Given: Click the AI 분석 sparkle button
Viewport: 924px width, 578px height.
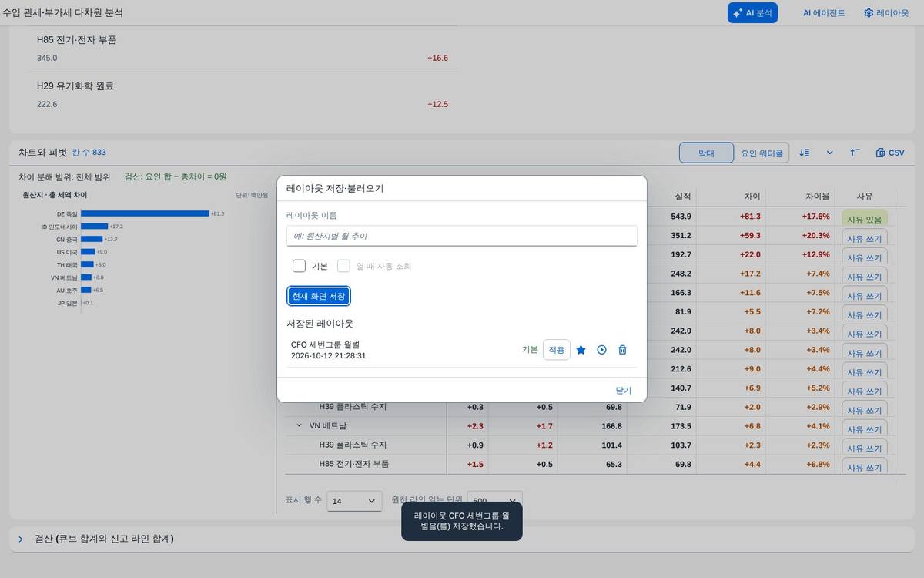Looking at the screenshot, I should 752,12.
